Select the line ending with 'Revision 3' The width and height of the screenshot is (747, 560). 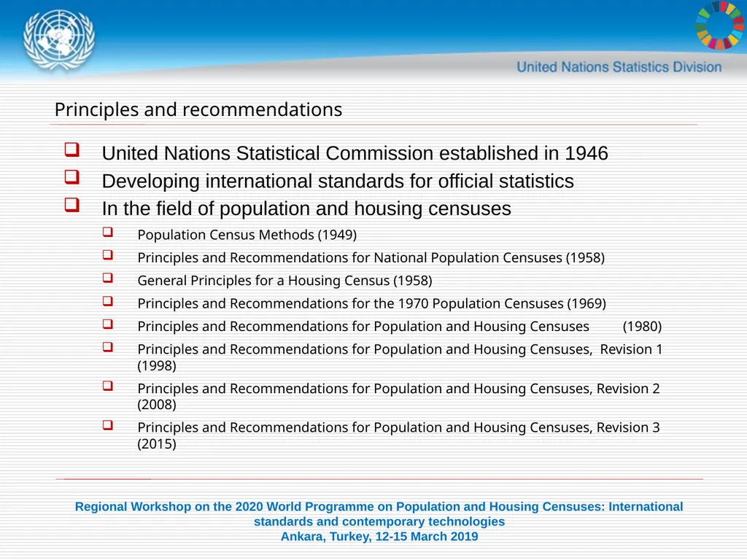pos(399,427)
